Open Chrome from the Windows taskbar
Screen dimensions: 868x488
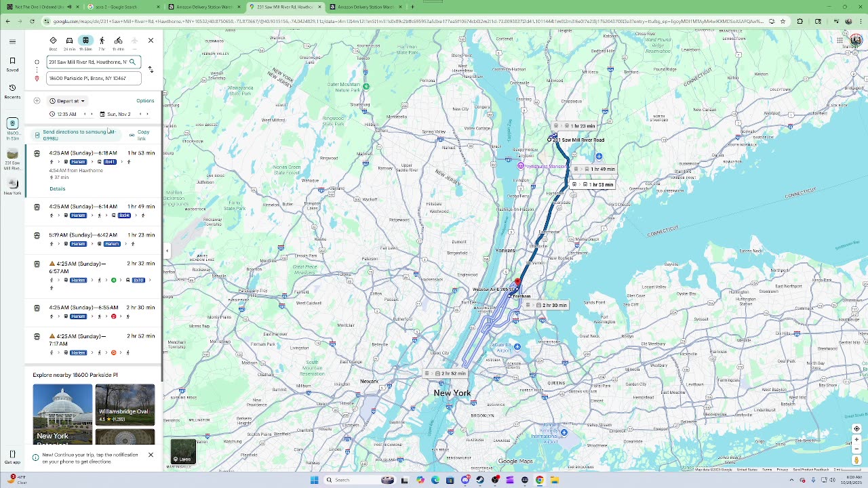click(540, 480)
